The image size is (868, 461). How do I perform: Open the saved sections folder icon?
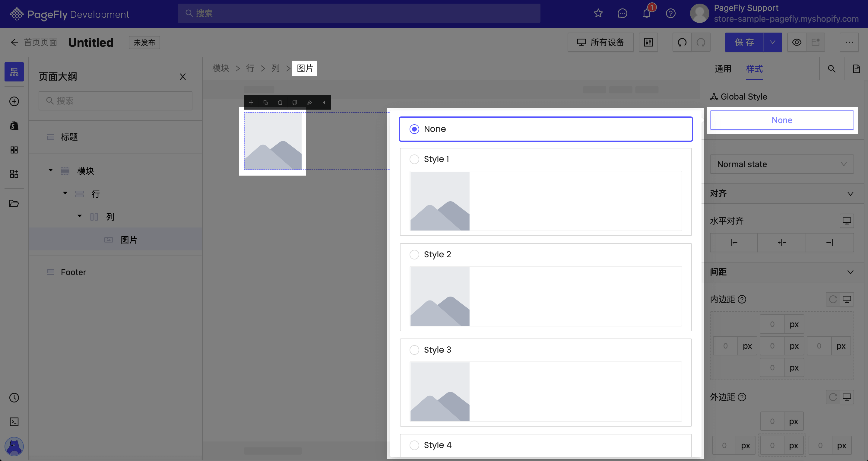14,203
